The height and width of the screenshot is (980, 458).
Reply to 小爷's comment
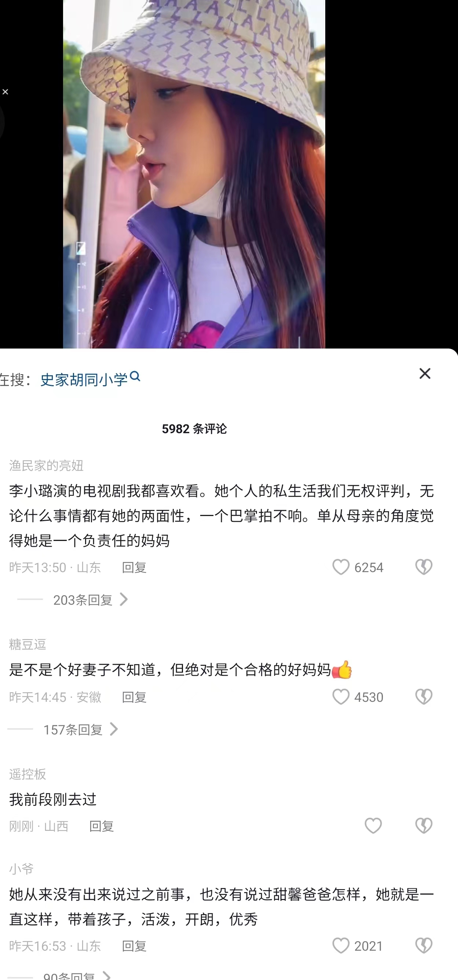point(134,946)
